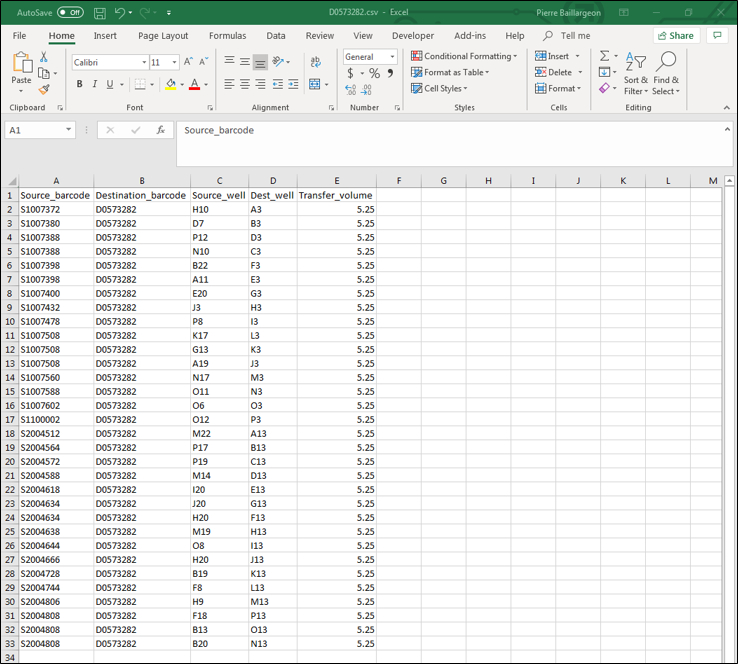Expand the General number format dropdown
Screen dimensions: 738x664
click(392, 57)
